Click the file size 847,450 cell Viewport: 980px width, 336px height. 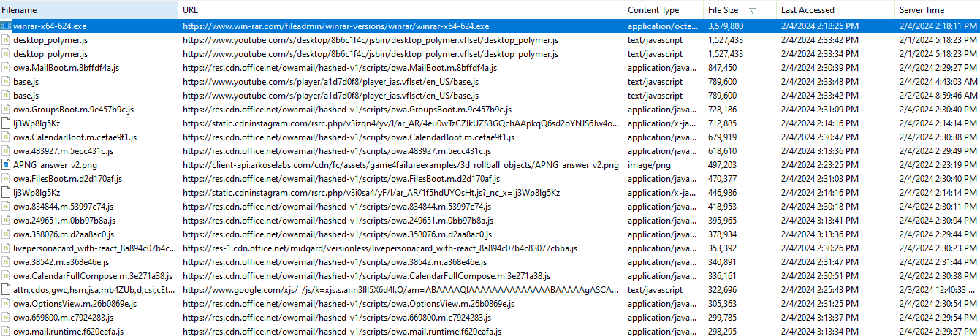[722, 67]
